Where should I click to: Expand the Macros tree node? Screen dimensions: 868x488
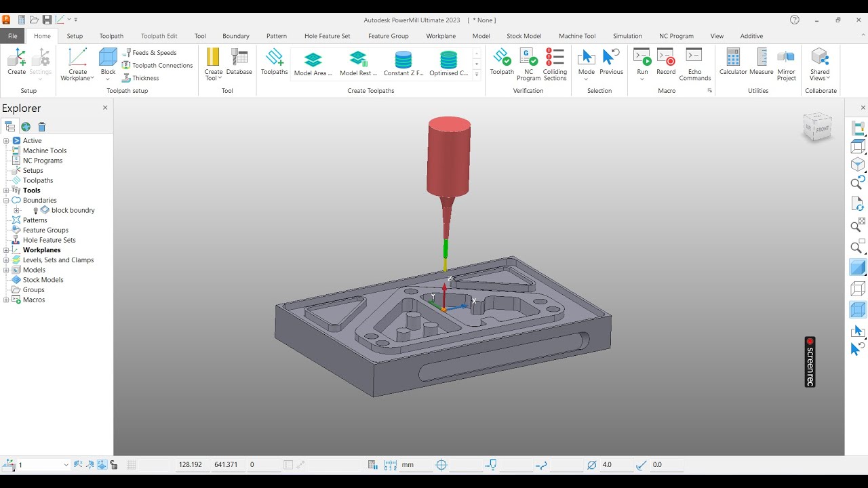6,300
